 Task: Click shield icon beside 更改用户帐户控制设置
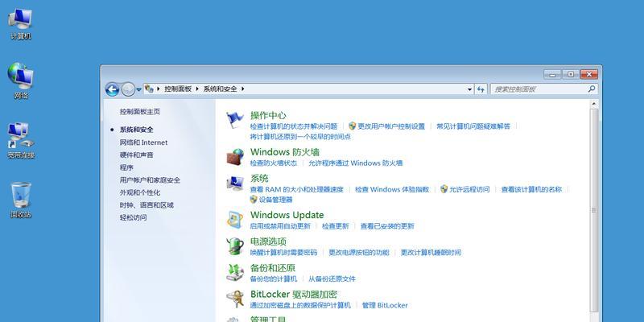[x=352, y=126]
